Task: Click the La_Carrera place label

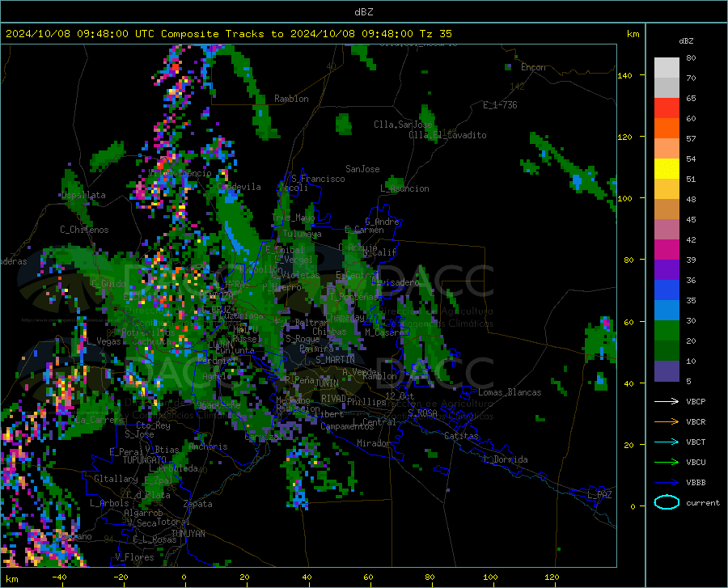Action: click(x=99, y=420)
